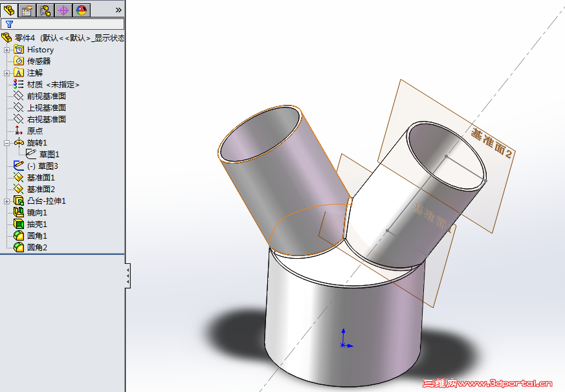Click the 右视基准面 plane icon
This screenshot has height=392, width=565.
19,119
